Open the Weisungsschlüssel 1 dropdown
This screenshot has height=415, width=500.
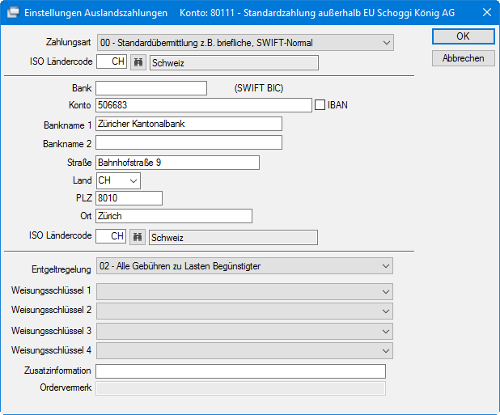coord(244,291)
